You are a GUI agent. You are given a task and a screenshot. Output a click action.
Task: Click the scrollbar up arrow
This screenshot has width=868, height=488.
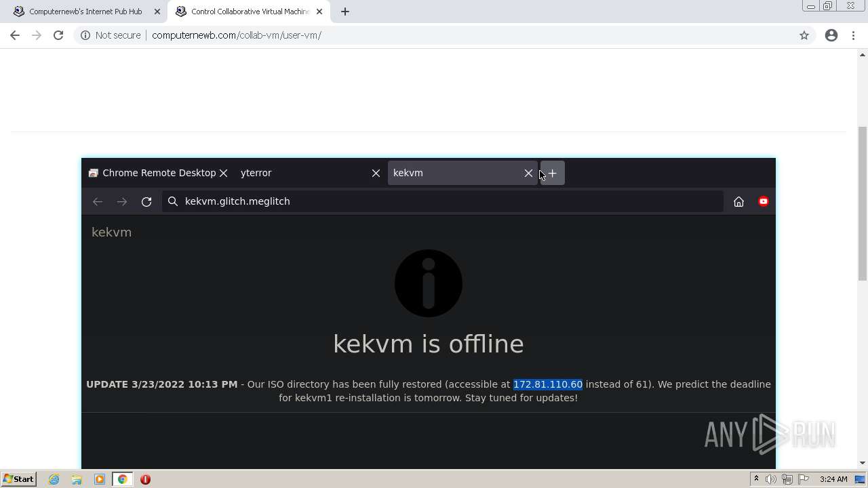863,54
